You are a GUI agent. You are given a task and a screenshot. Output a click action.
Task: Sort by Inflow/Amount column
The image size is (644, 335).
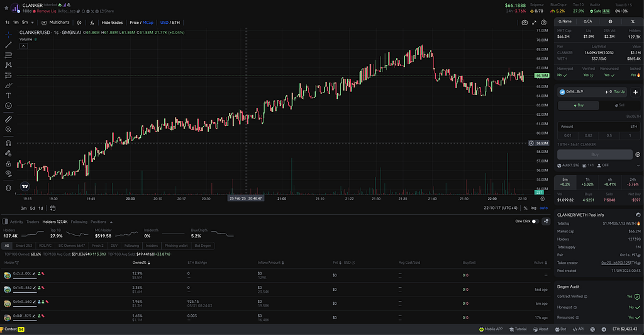tap(270, 263)
